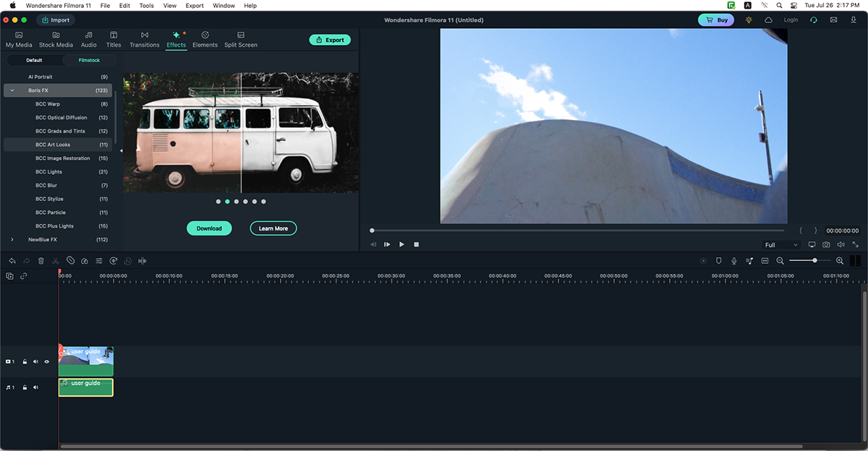
Task: Open the adjust sliders edit icon
Action: pyautogui.click(x=99, y=260)
